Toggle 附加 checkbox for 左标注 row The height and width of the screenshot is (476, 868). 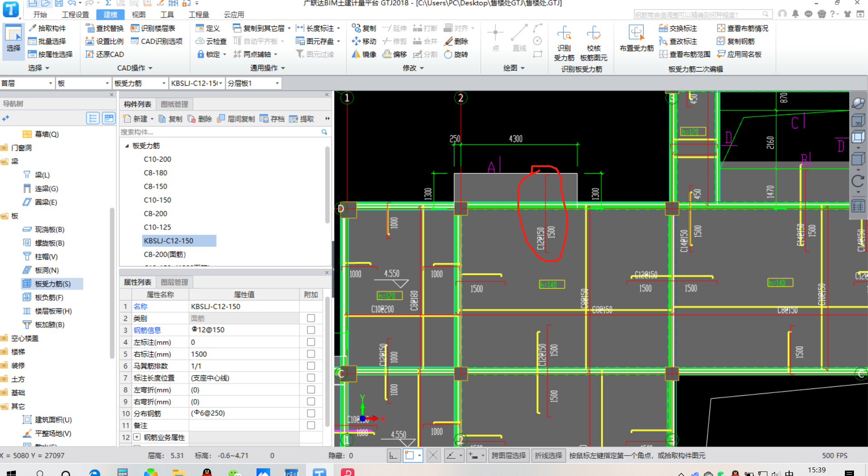(311, 342)
